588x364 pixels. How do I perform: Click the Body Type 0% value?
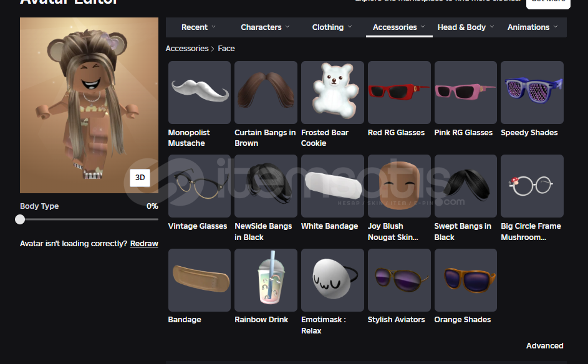coord(152,206)
